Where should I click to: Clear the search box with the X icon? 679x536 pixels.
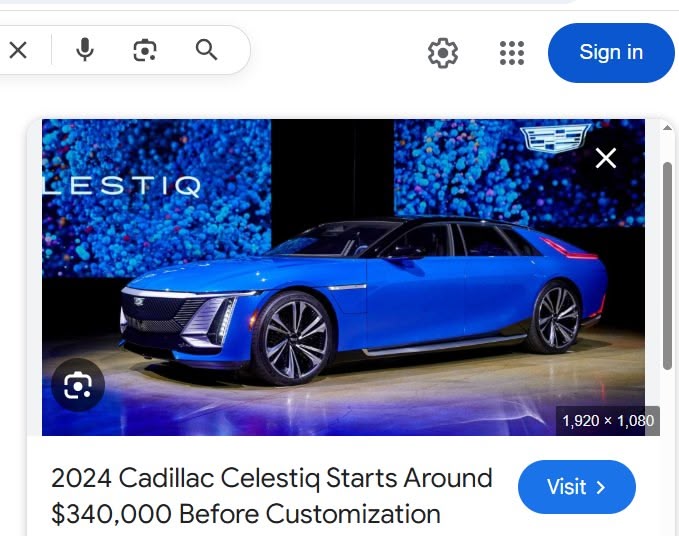18,50
